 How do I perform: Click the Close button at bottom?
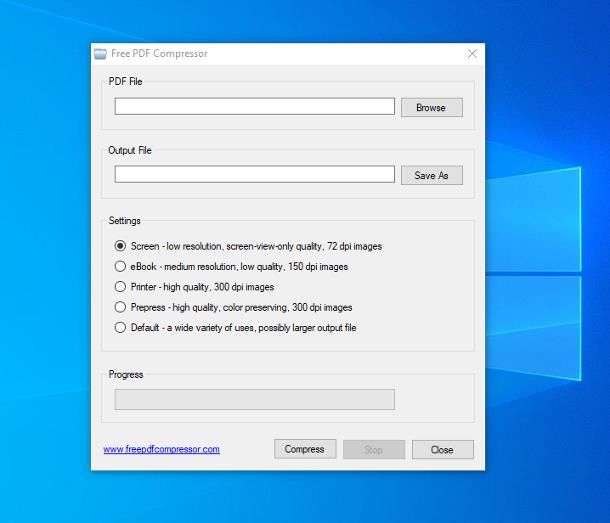click(443, 449)
